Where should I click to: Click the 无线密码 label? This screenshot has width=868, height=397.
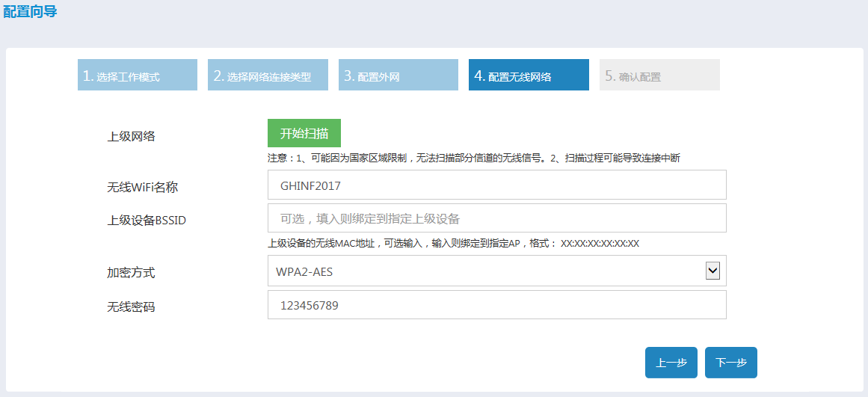click(132, 307)
